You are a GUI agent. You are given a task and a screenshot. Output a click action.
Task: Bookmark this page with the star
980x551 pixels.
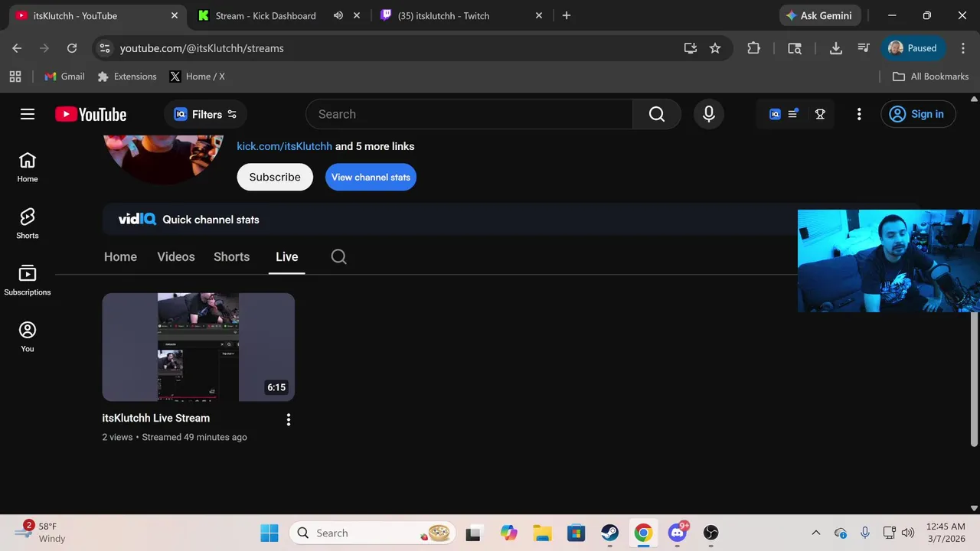pos(715,48)
